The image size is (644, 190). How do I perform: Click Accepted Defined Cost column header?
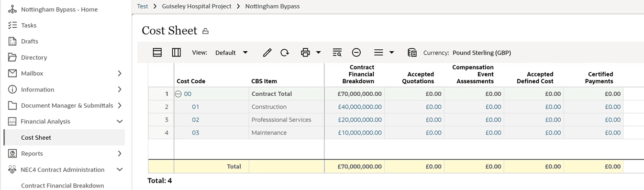pyautogui.click(x=535, y=78)
